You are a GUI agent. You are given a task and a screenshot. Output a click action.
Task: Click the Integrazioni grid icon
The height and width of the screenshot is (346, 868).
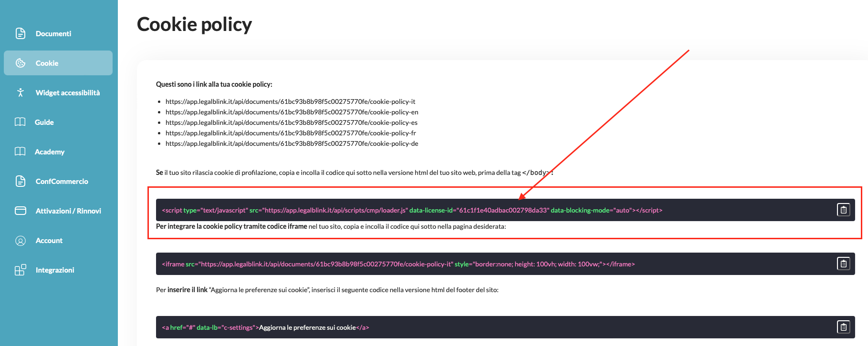point(21,270)
